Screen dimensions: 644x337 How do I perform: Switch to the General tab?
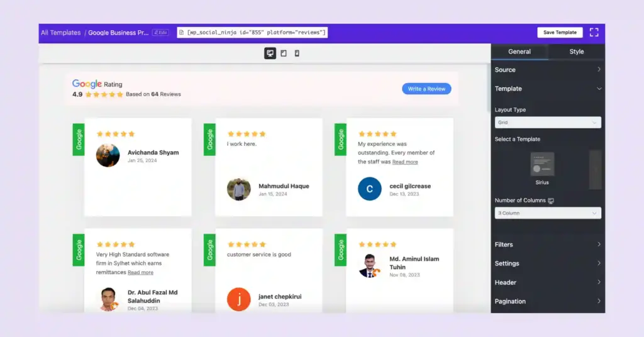519,52
